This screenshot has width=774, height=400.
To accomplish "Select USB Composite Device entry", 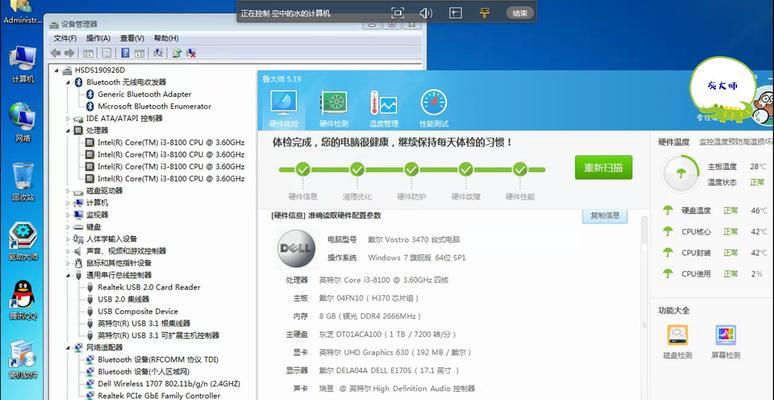I will coord(138,311).
